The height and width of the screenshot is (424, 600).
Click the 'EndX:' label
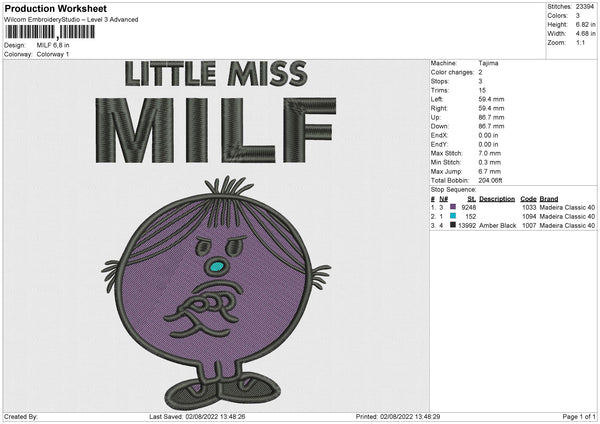pyautogui.click(x=439, y=135)
